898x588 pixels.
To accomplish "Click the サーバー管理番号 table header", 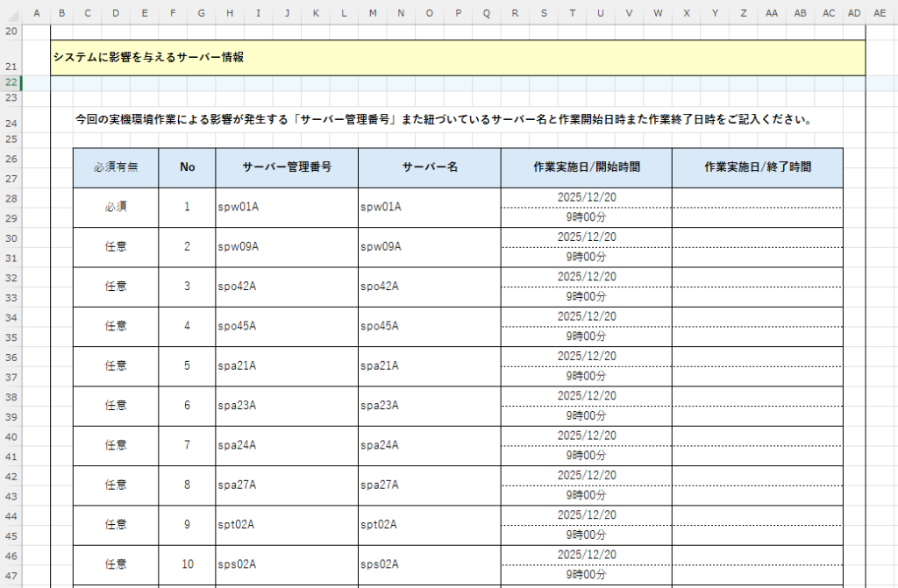I will pos(286,166).
